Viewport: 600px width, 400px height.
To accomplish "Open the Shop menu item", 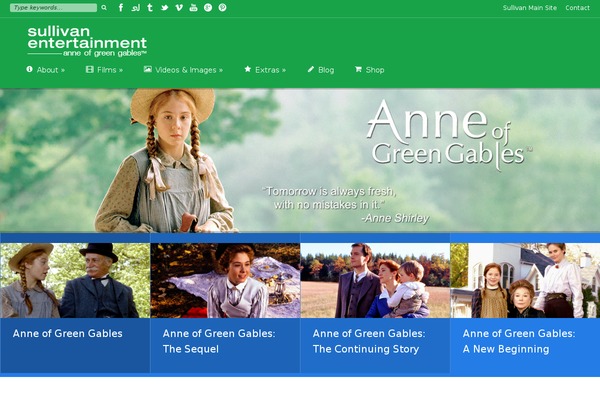I will (x=370, y=70).
